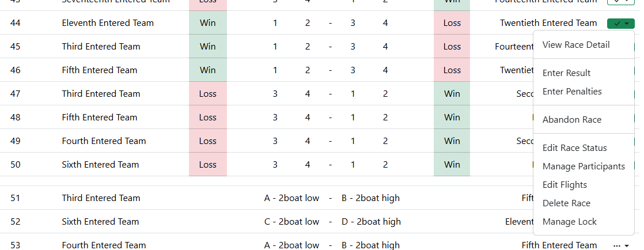Select Manage Lock menu item
The height and width of the screenshot is (250, 644).
pos(570,222)
